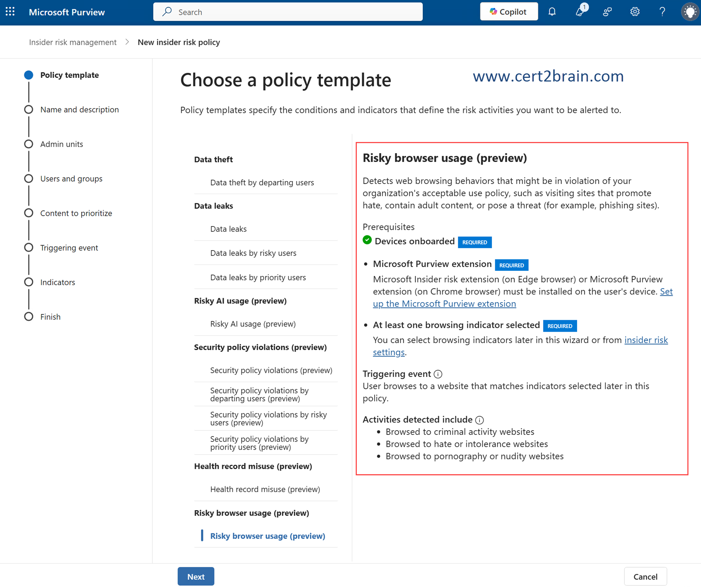Click the Risky AI usage (preview) category heading
701x588 pixels.
click(241, 301)
